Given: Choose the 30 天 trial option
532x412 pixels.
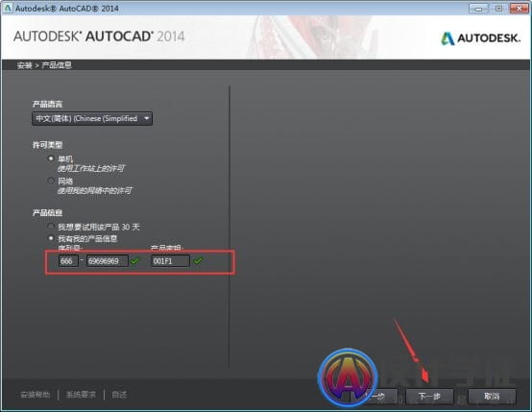Looking at the screenshot, I should tap(51, 227).
